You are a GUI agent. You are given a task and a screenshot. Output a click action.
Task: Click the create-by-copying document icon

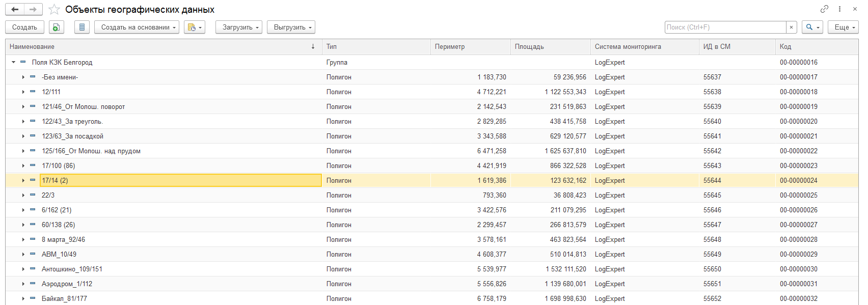[x=57, y=27]
